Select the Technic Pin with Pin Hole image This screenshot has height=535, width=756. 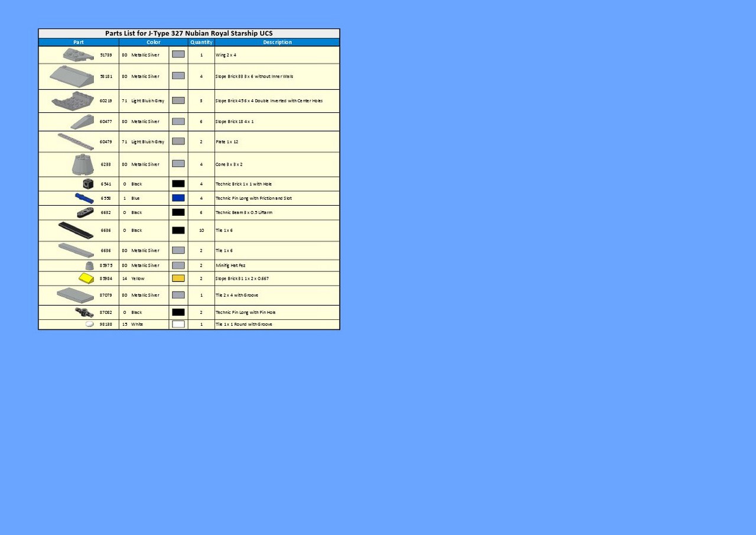pos(84,312)
